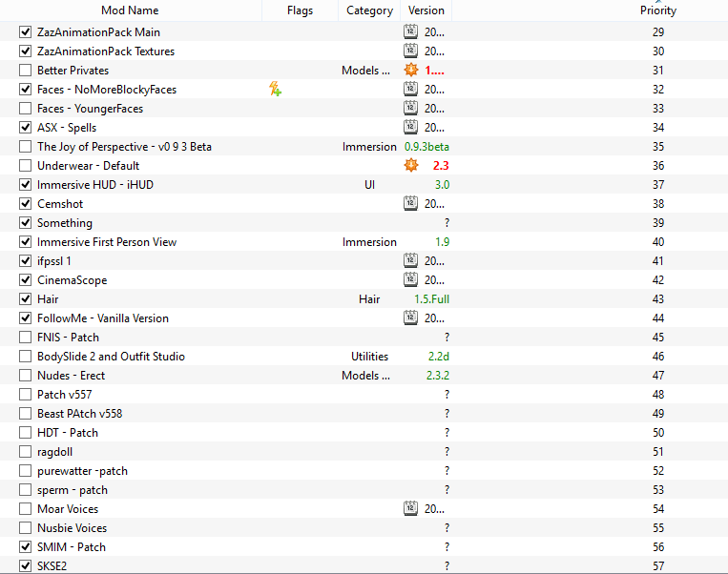The width and height of the screenshot is (728, 574).
Task: Select the Beast PAtch v558 mod name
Action: 80,414
